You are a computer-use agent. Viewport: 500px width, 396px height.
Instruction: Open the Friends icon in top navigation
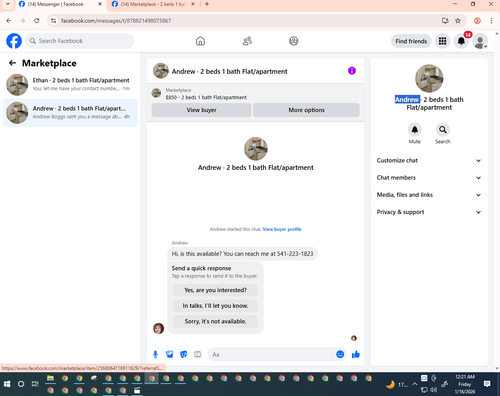pyautogui.click(x=247, y=41)
